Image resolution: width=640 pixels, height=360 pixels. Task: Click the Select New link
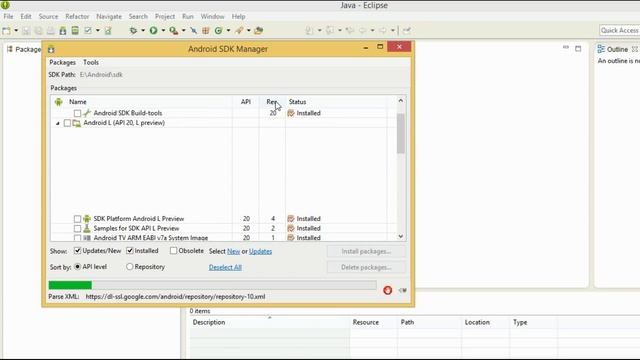(233, 251)
